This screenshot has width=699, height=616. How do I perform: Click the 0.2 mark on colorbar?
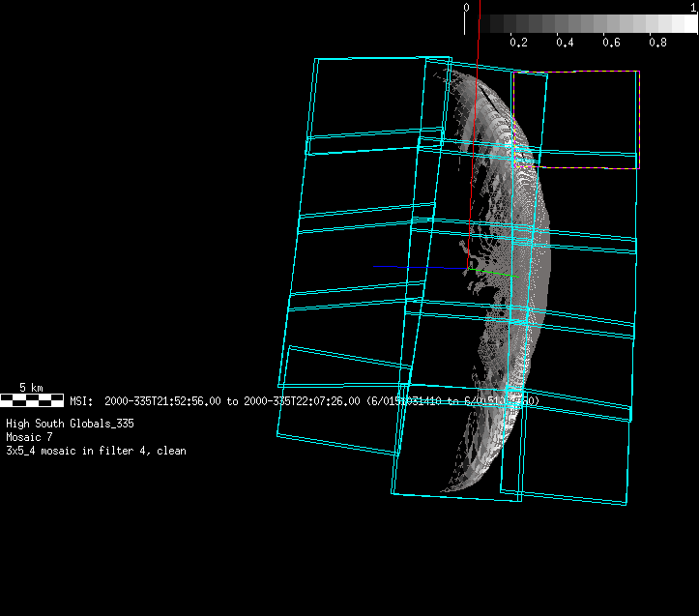[518, 43]
